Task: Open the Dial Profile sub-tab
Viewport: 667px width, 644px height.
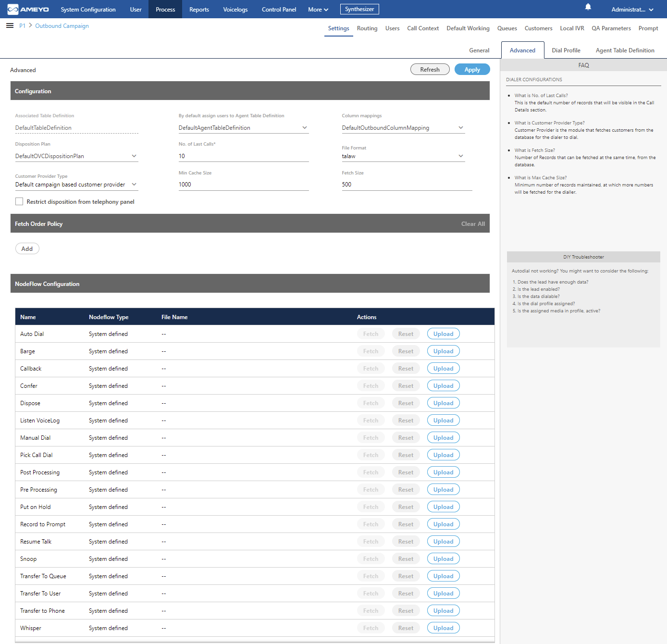Action: click(566, 50)
